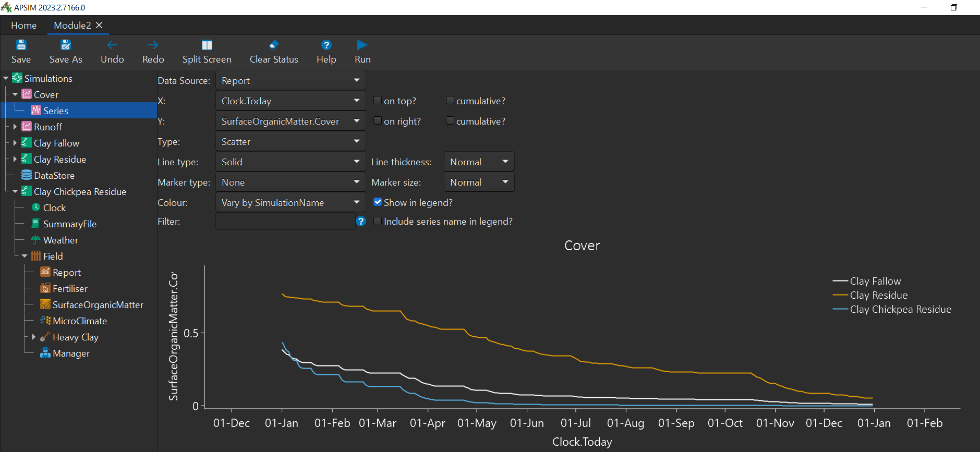Select the SurfaceOrganicMatter node icon
The width and height of the screenshot is (980, 452).
pos(45,304)
